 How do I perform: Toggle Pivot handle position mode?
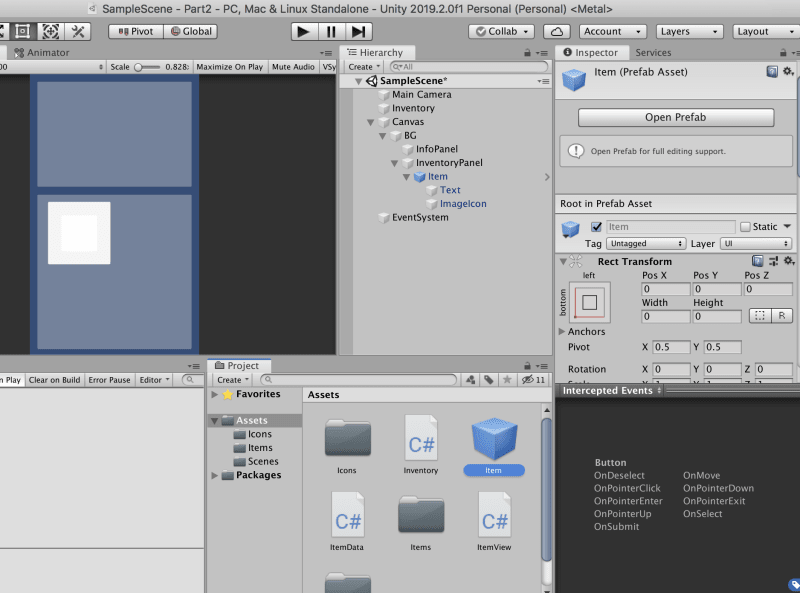click(136, 32)
